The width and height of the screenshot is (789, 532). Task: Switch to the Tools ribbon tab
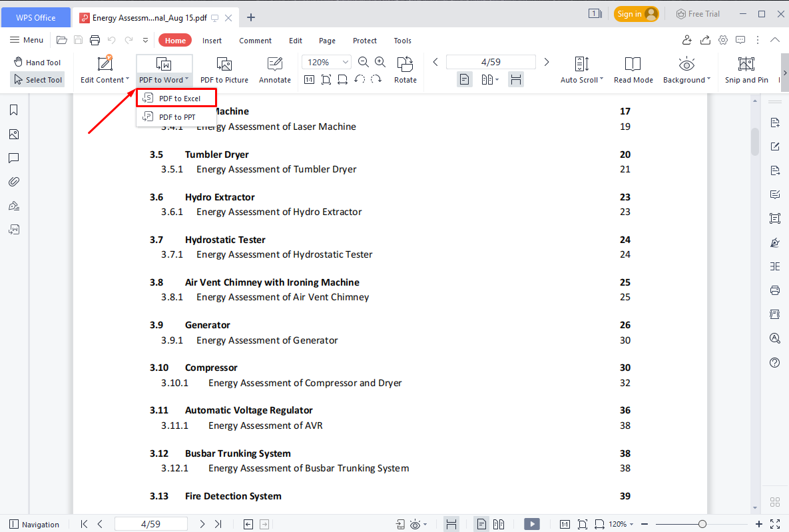pos(402,40)
